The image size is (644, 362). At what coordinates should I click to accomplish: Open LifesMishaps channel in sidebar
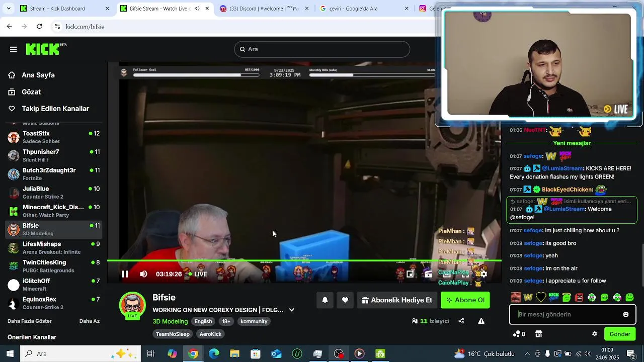point(53,248)
